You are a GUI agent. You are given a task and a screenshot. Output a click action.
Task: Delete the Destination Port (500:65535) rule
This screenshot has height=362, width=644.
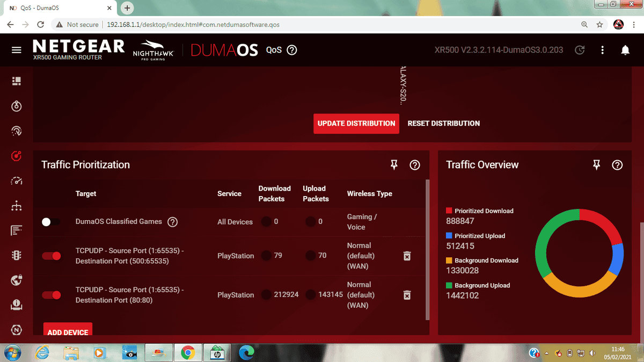[407, 256]
